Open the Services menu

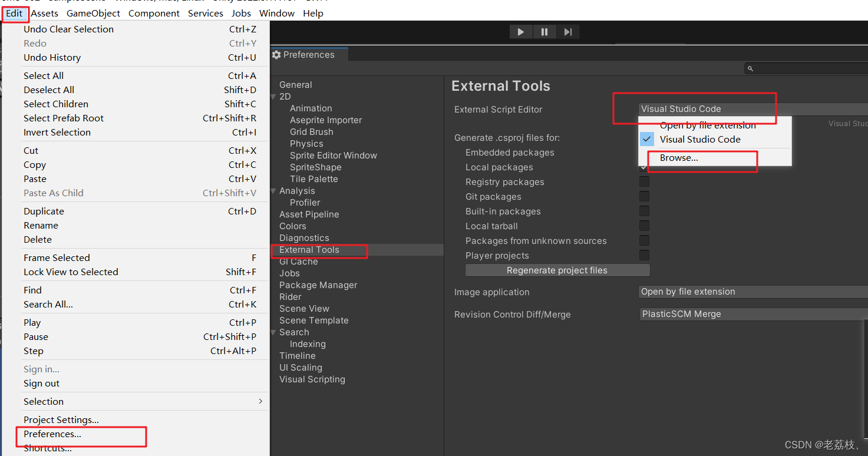point(206,13)
